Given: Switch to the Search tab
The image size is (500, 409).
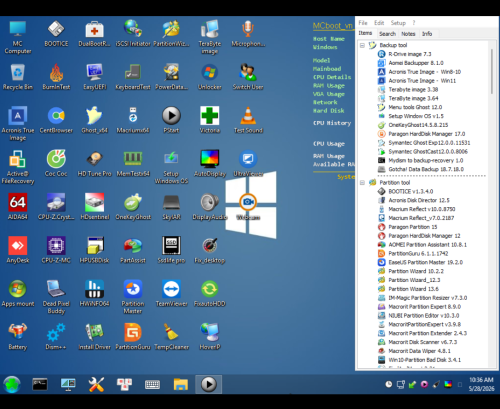Looking at the screenshot, I should tap(387, 34).
